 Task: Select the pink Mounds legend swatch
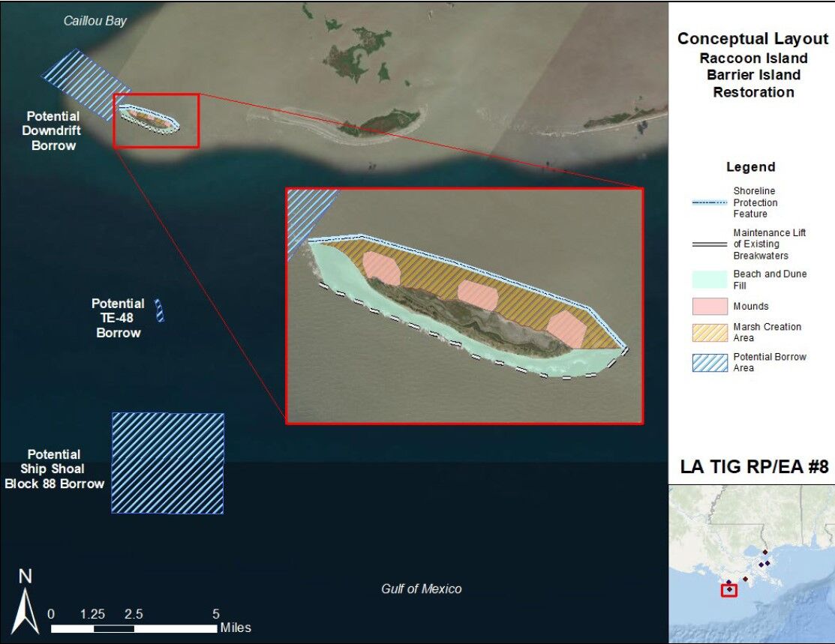[708, 306]
